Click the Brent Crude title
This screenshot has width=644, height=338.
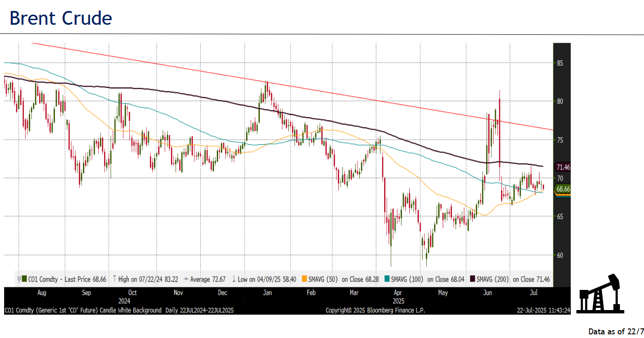61,18
